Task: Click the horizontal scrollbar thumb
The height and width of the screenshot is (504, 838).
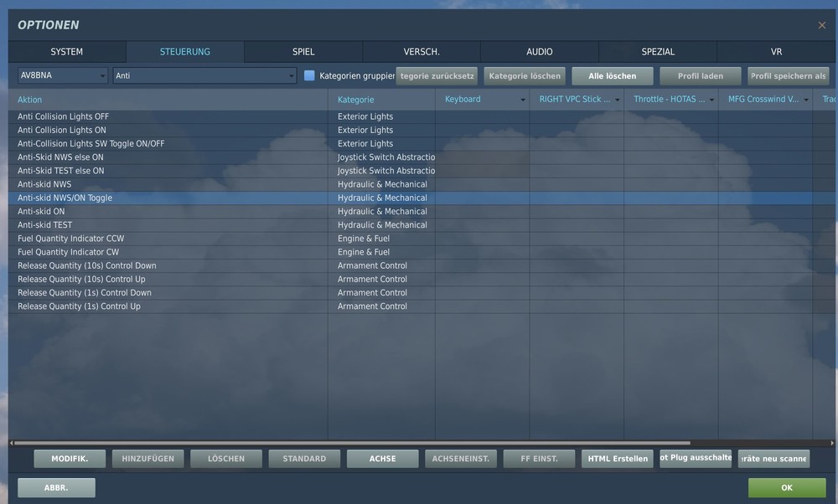Action: [x=352, y=443]
